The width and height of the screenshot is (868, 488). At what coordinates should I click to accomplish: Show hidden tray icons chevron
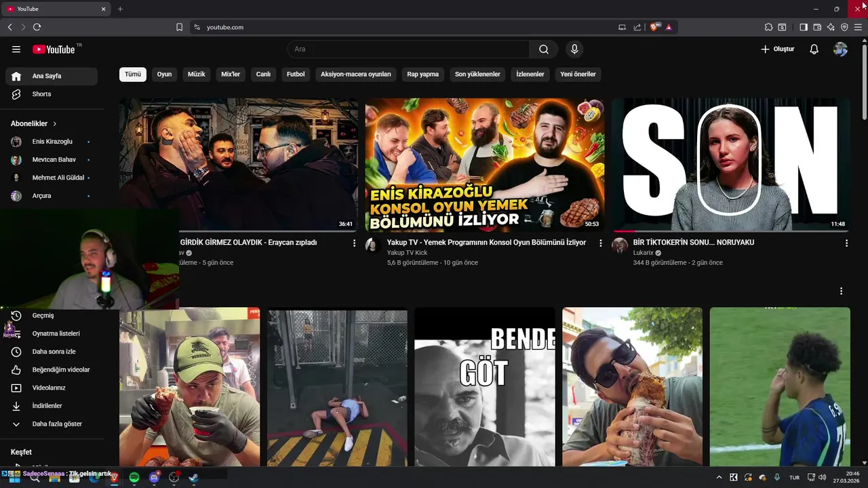[719, 477]
